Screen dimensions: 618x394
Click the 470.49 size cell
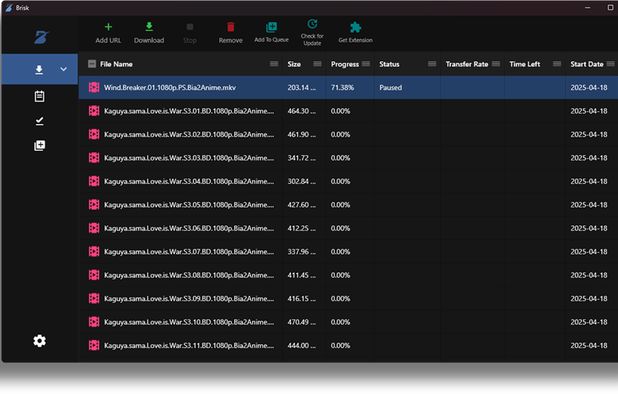point(302,322)
